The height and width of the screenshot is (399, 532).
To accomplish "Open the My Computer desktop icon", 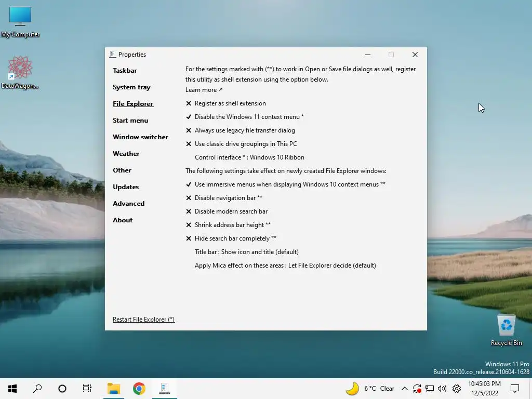I will point(20,22).
